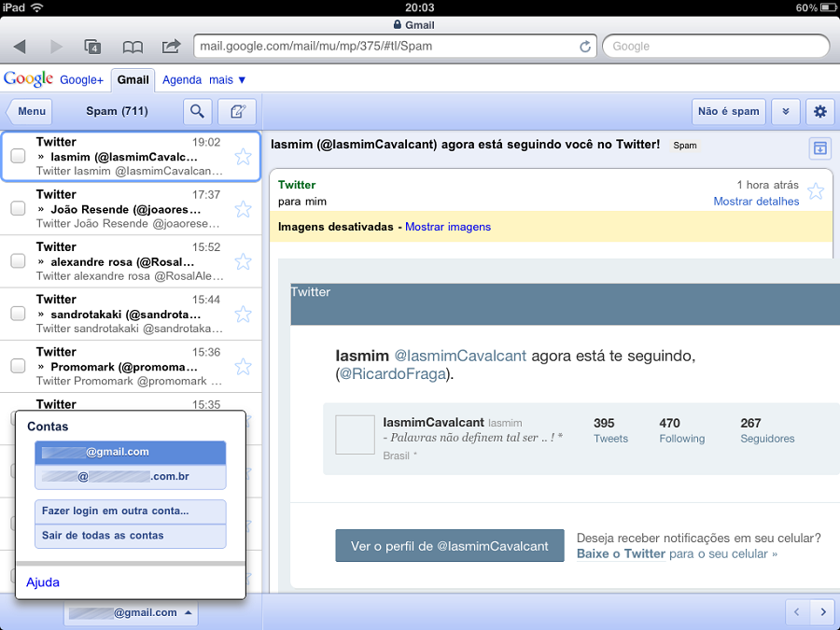Click the compose new message icon
This screenshot has height=630, width=840.
pyautogui.click(x=237, y=112)
